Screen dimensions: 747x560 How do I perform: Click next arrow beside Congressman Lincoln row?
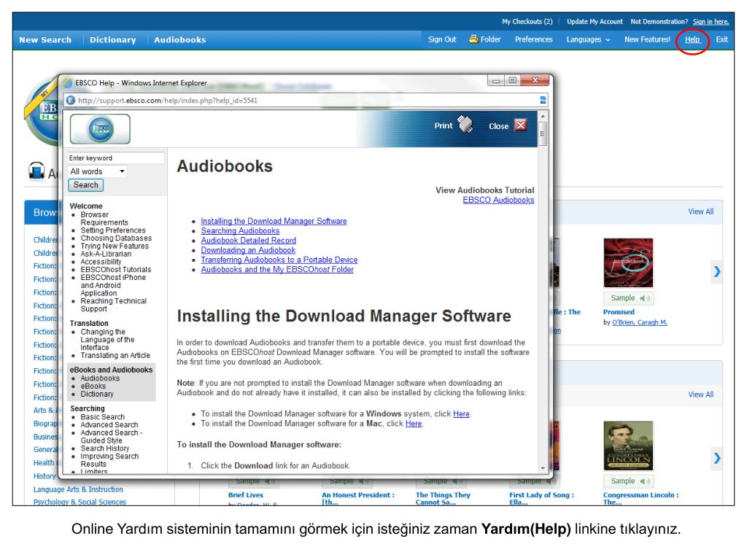tap(716, 459)
